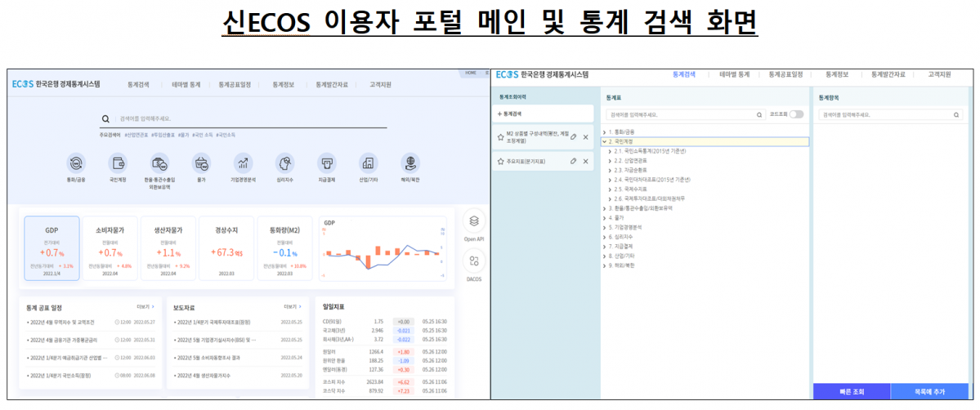This screenshot has width=980, height=410.
Task: Click ECOS logo on main portal
Action: point(22,84)
